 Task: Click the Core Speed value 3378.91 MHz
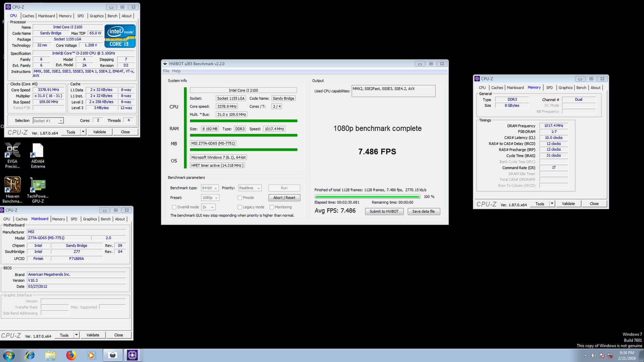coord(49,90)
